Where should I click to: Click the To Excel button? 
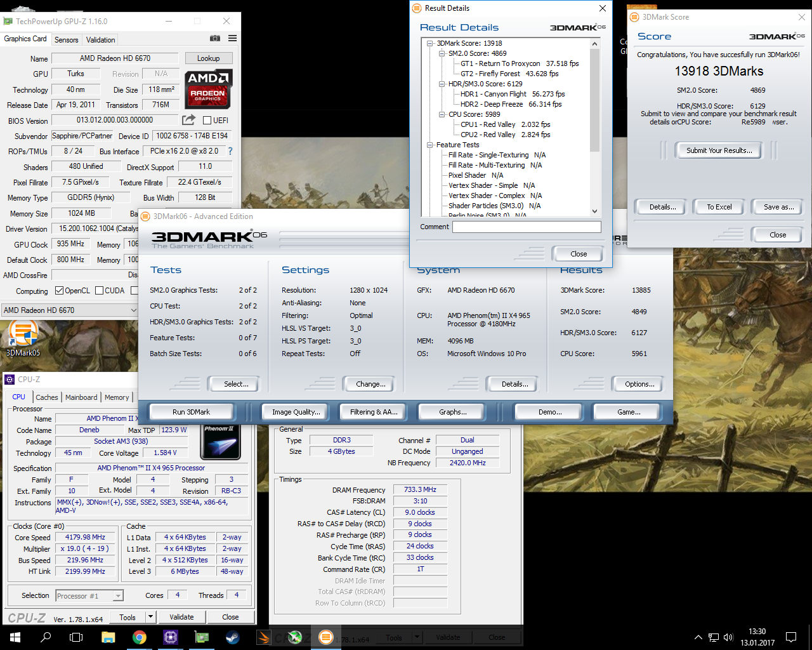point(719,207)
